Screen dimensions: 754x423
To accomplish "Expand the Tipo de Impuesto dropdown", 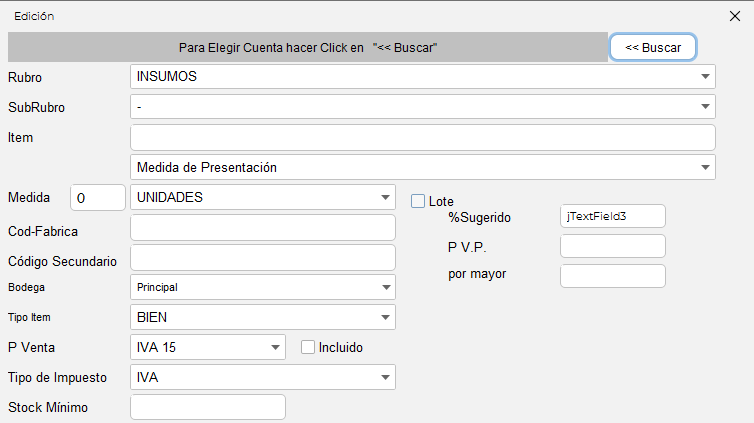I will coord(263,377).
